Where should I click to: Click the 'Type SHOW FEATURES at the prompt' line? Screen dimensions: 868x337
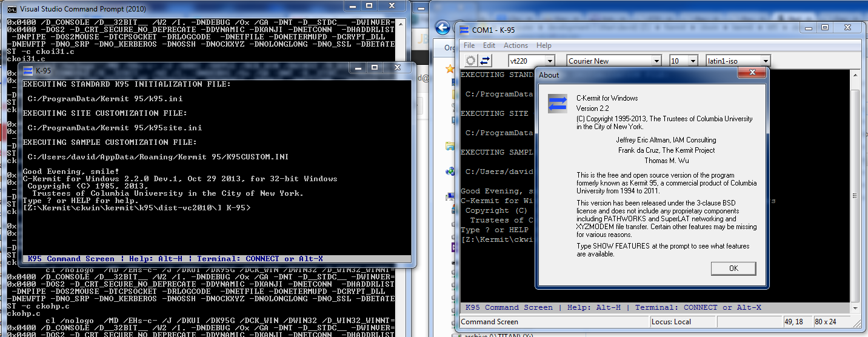pos(663,246)
